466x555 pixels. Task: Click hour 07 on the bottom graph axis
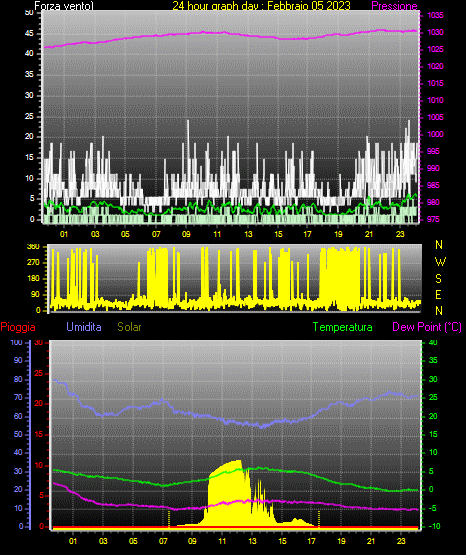pyautogui.click(x=163, y=541)
